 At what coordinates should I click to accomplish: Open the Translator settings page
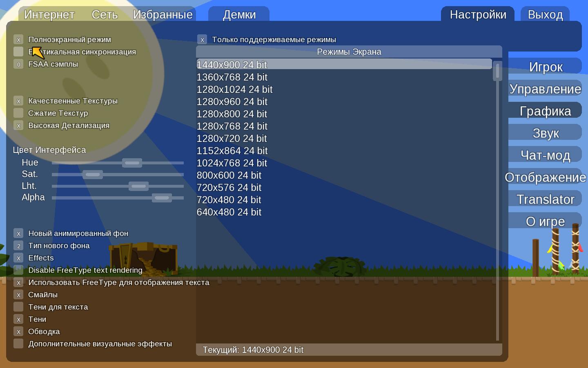[546, 199]
